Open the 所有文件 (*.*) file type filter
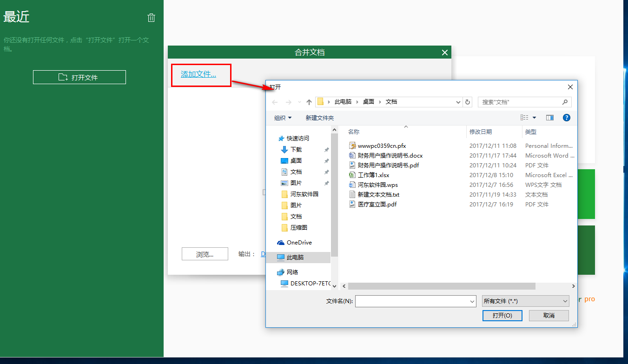This screenshot has width=628, height=364. click(525, 301)
